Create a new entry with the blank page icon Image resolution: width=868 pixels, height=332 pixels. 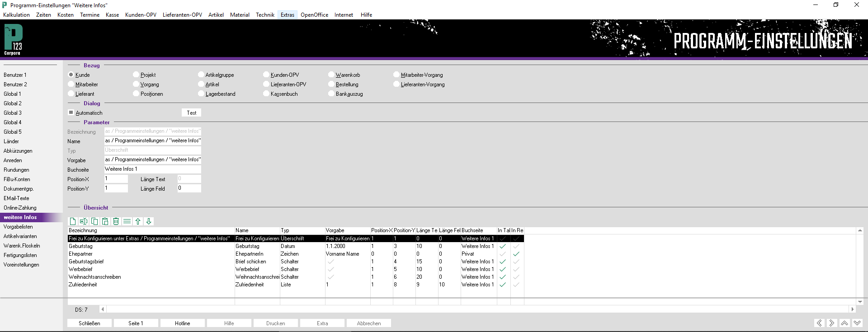[73, 221]
